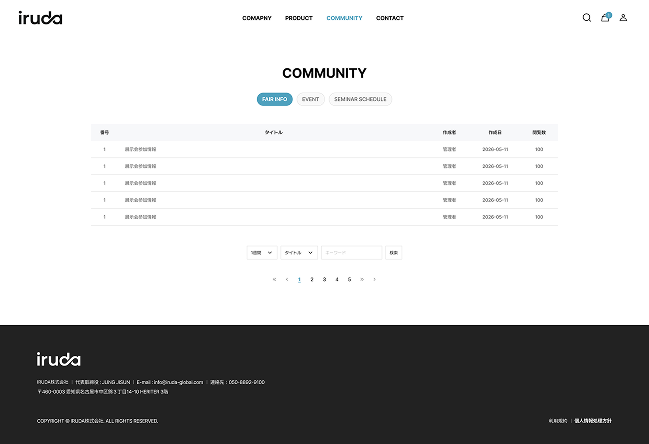The width and height of the screenshot is (649, 444).
Task: Open the COMMUNITY navigation menu
Action: [x=344, y=18]
